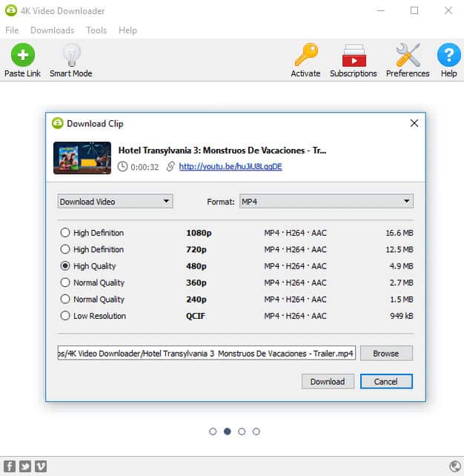The image size is (464, 476).
Task: Click the Hotel Transylvania video thumbnail
Action: tap(82, 158)
